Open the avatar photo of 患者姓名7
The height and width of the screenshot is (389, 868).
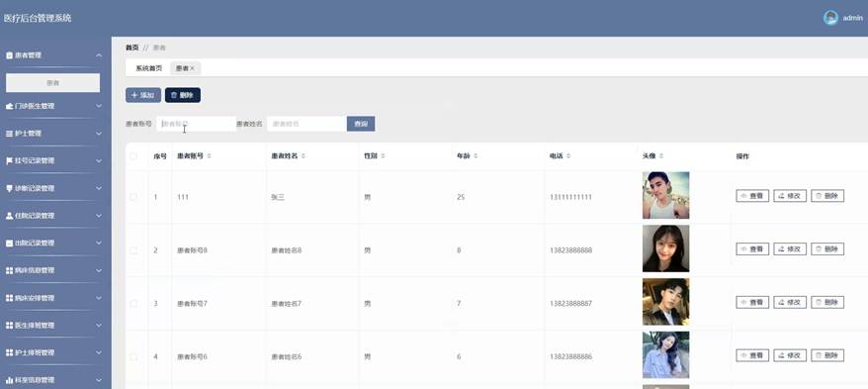[x=666, y=302]
